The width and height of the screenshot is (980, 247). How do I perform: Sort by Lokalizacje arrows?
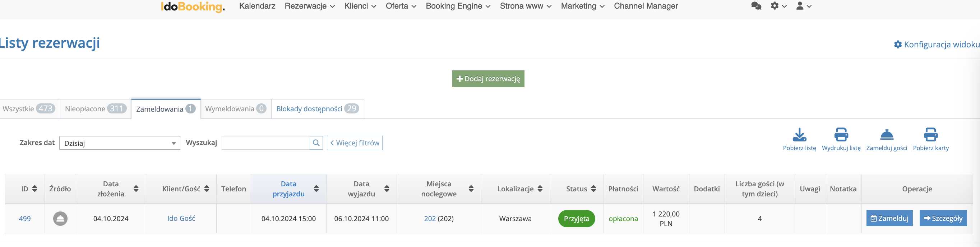point(540,188)
